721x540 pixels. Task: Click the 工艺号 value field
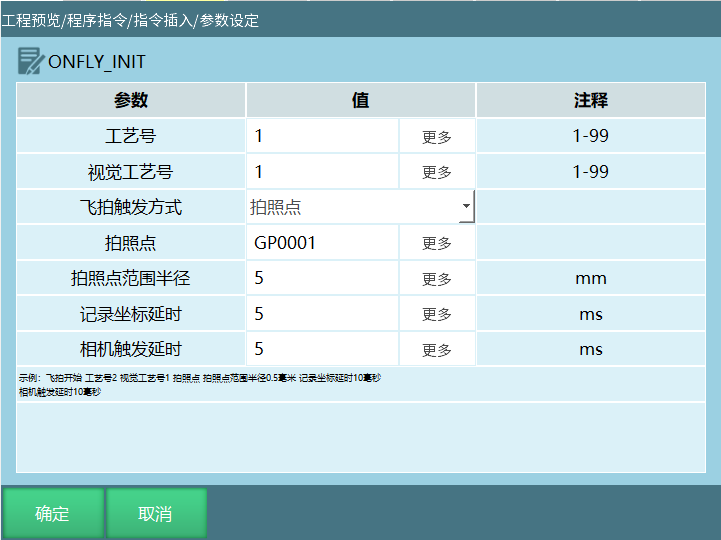tap(322, 136)
